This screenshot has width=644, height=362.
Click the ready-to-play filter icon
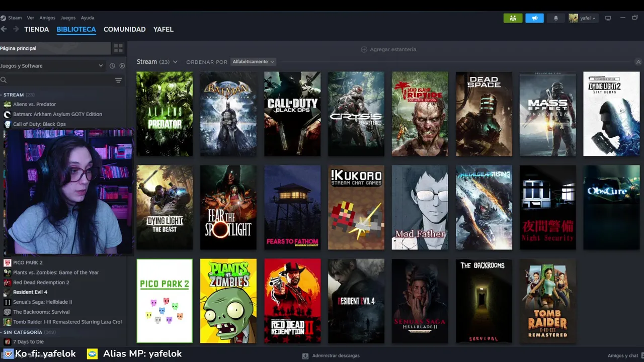(122, 66)
